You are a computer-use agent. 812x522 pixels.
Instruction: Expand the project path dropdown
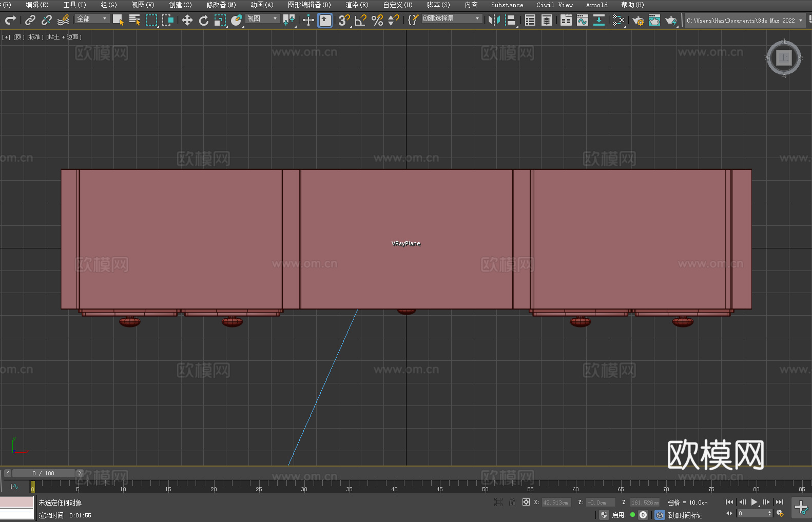tap(801, 21)
